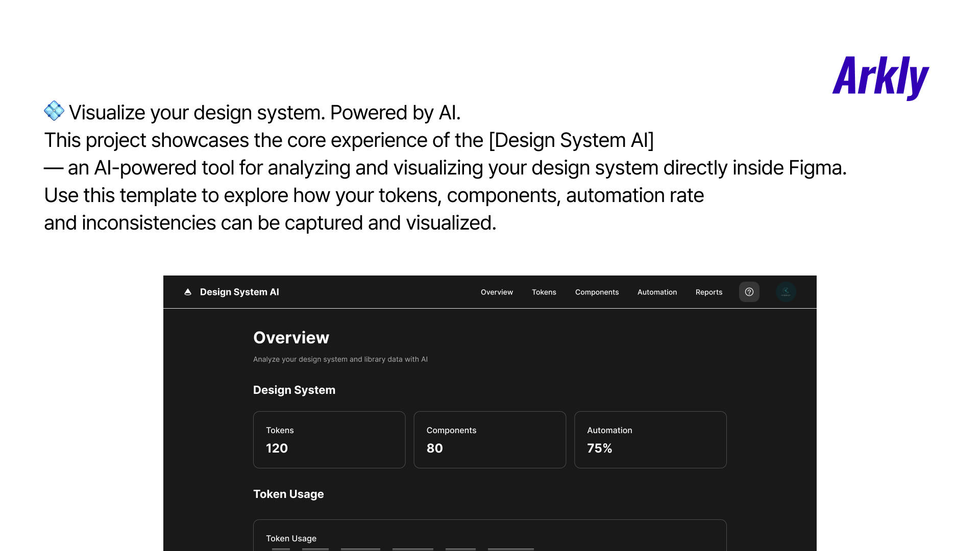This screenshot has width=980, height=551.
Task: Switch to the Overview nav item
Action: pos(497,292)
